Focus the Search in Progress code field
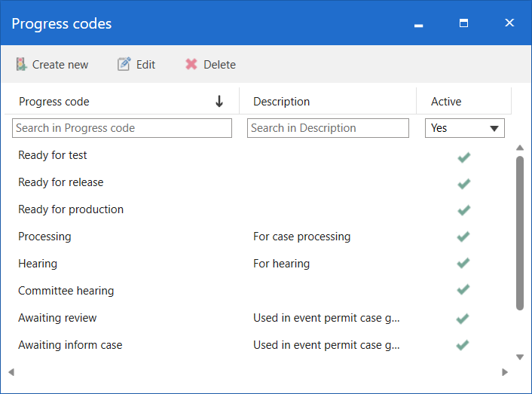 [x=122, y=128]
